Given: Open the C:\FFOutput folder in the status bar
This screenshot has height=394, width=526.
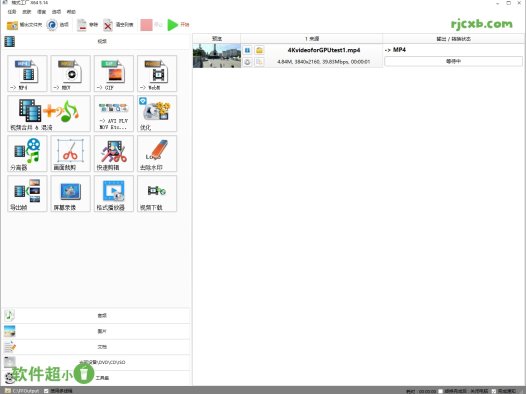Looking at the screenshot, I should pyautogui.click(x=22, y=391).
